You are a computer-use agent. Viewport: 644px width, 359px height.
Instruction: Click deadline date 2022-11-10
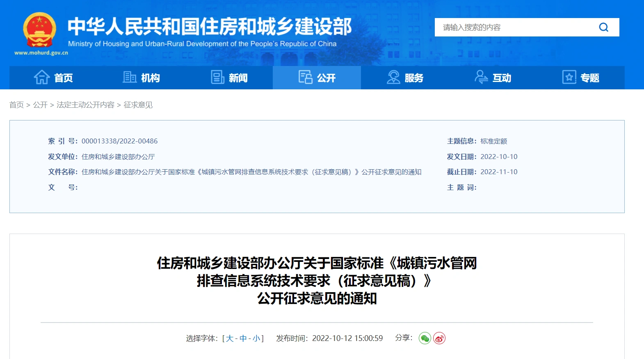[499, 172]
